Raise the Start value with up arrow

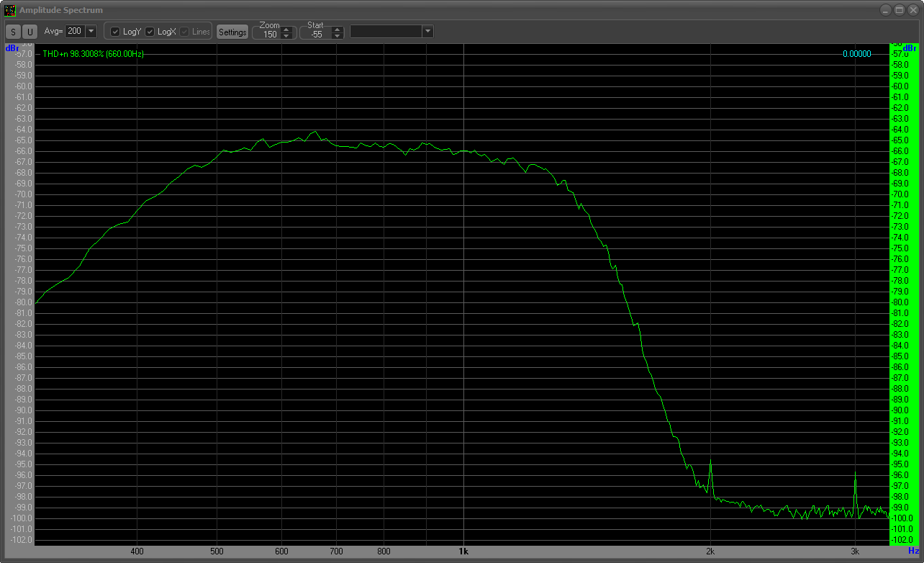tap(337, 30)
